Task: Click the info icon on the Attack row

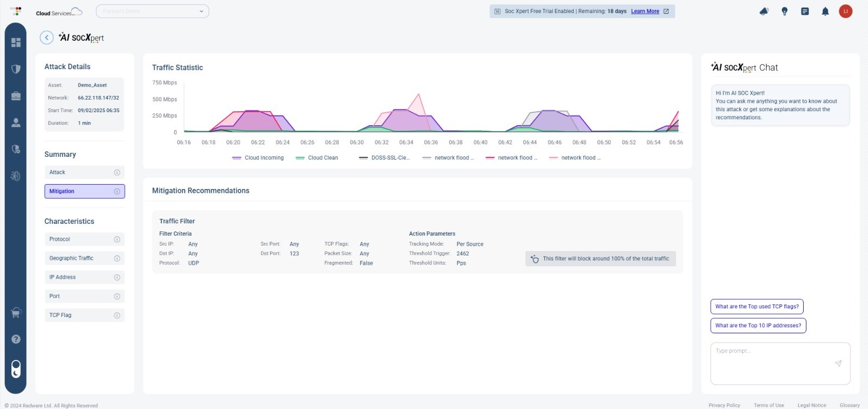Action: (x=117, y=172)
